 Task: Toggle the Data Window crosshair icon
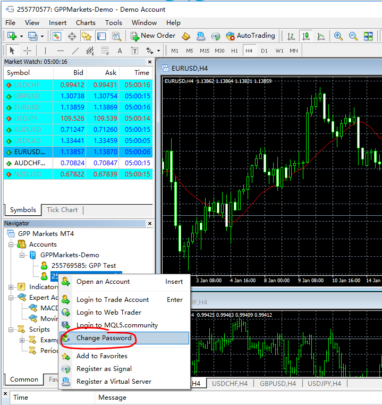point(72,36)
